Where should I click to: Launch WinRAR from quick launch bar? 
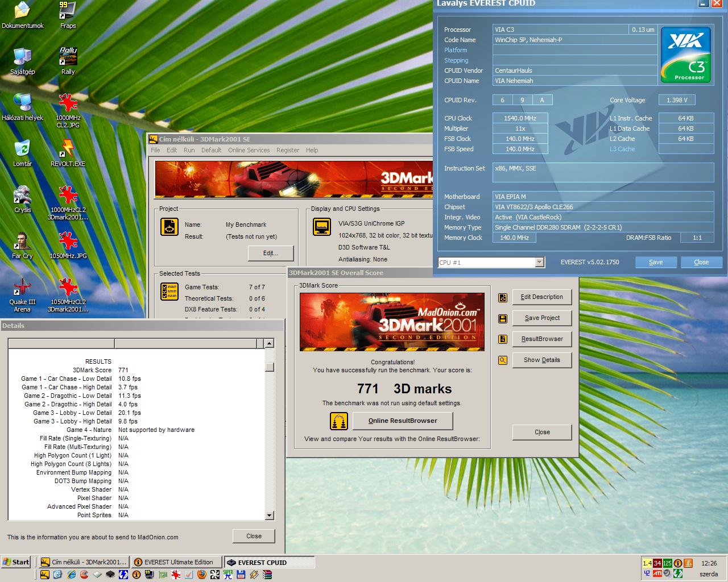(x=267, y=575)
